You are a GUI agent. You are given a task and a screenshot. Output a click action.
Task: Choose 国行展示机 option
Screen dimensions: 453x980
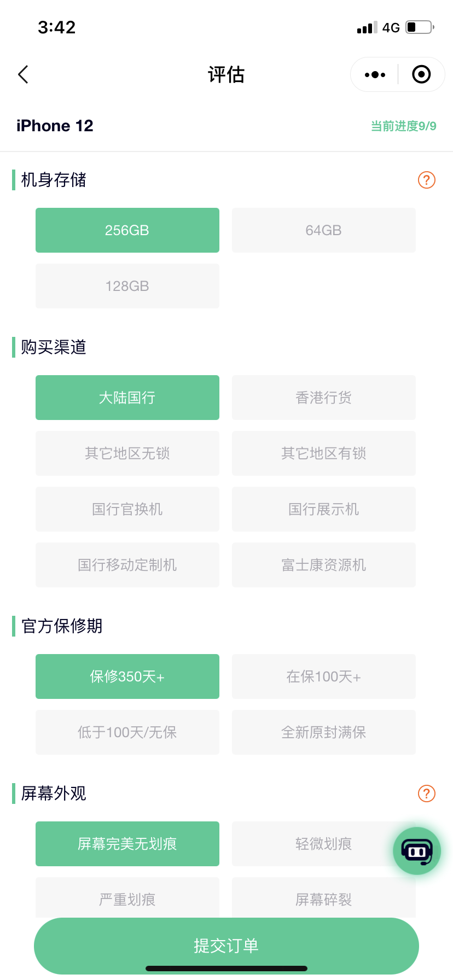324,509
